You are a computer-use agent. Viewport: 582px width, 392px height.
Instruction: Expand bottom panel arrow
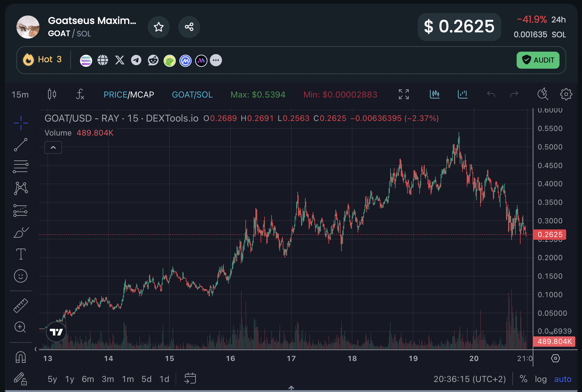[x=291, y=388]
